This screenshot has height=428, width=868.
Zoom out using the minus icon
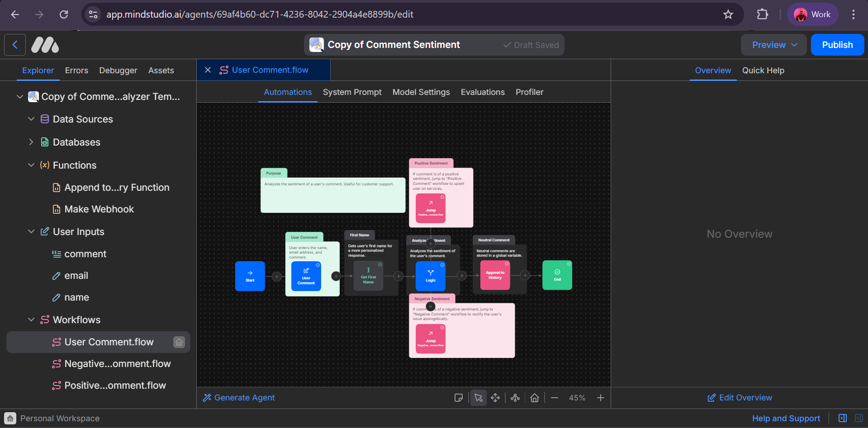point(555,398)
